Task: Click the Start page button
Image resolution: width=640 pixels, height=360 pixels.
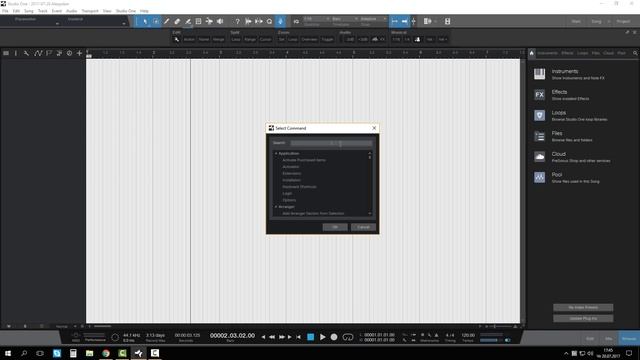Action: (x=576, y=21)
